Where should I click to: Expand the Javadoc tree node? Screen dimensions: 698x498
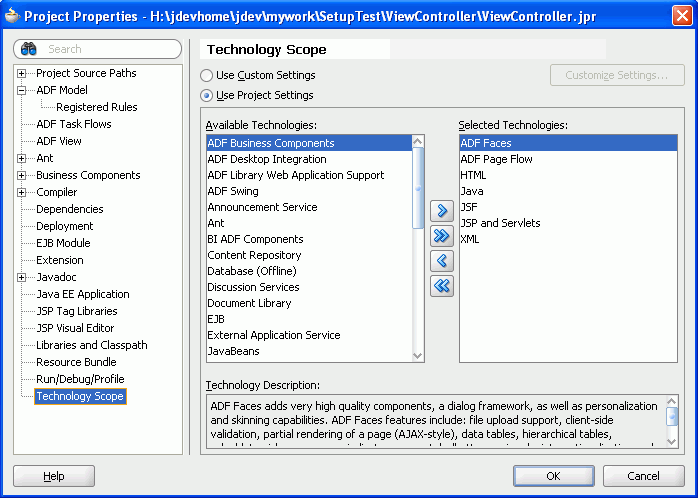pos(21,277)
